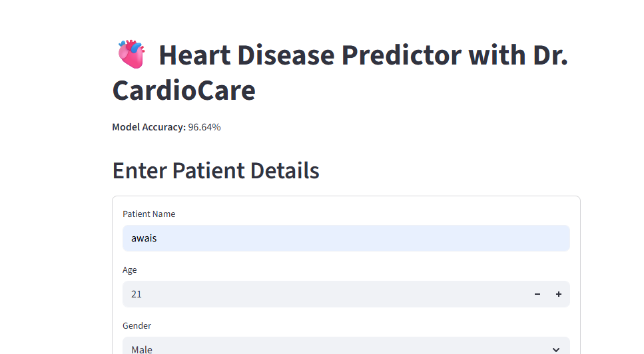
Task: Increase Age with the plus button
Action: point(559,294)
